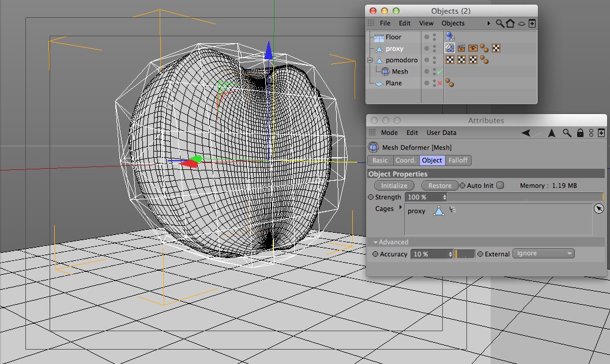Open the Objects menu
Image resolution: width=610 pixels, height=364 pixels.
pos(453,23)
